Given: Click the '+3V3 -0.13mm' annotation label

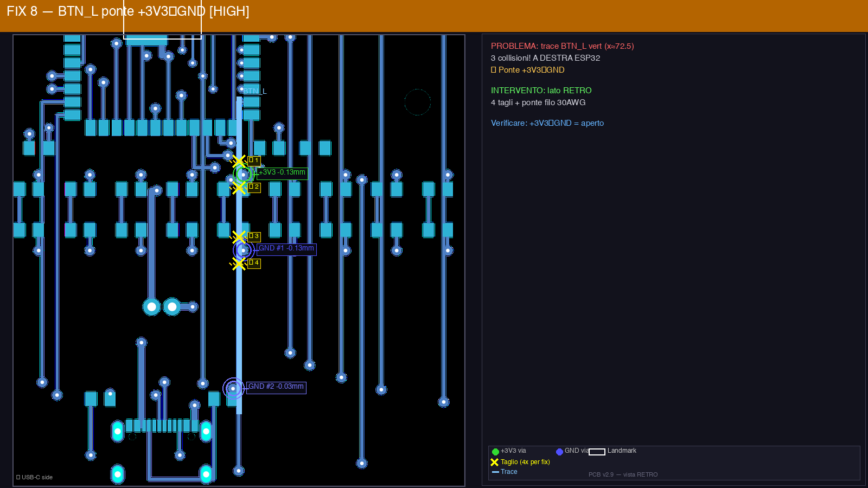Looking at the screenshot, I should tap(282, 172).
